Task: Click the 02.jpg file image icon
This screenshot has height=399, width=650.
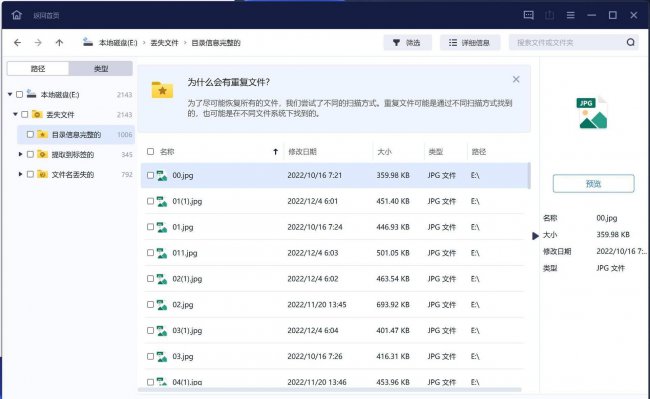Action: click(x=162, y=305)
